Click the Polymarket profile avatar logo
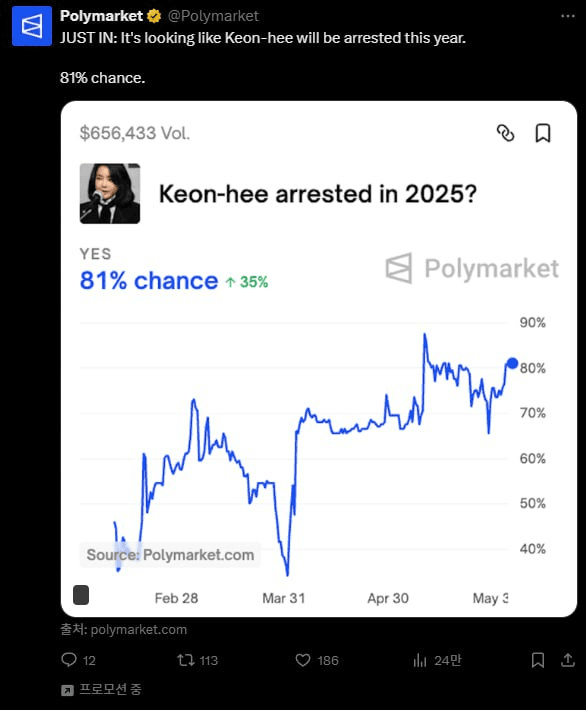 pyautogui.click(x=32, y=26)
